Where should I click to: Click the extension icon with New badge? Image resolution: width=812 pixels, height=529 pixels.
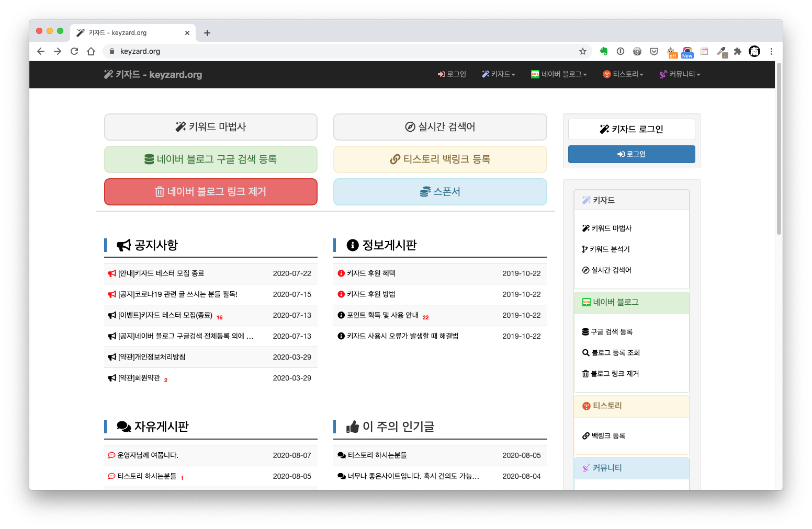click(687, 52)
